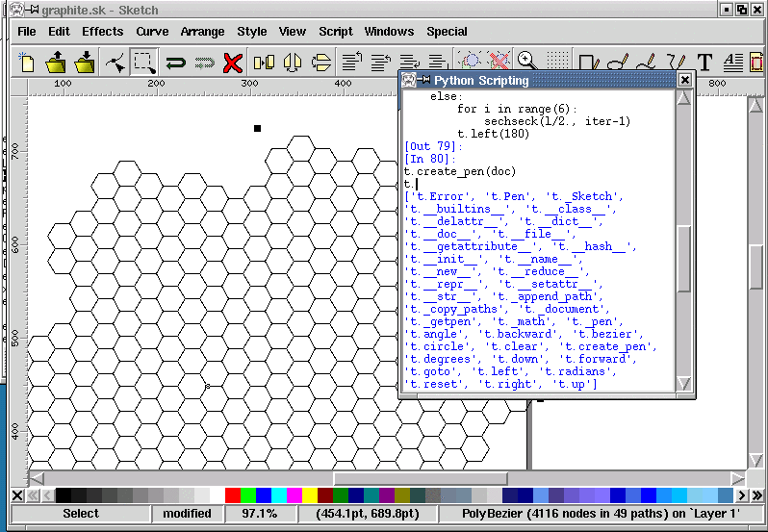
Task: Open the Windows menu
Action: coord(389,32)
